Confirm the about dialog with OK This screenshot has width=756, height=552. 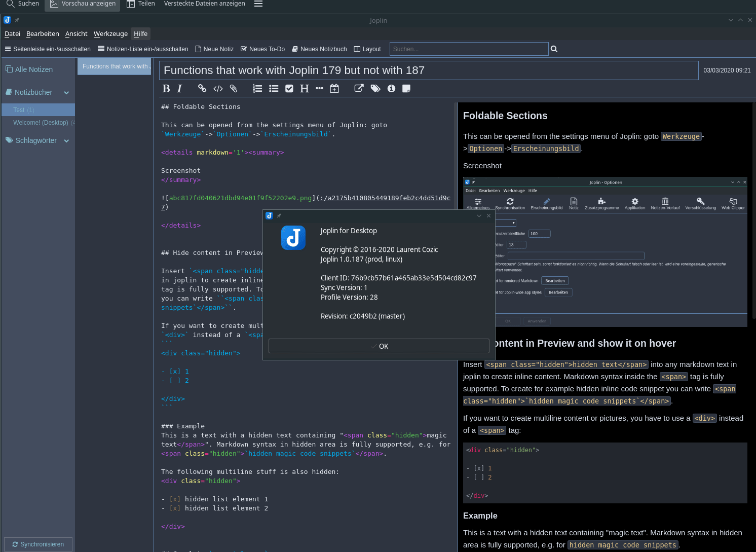pyautogui.click(x=379, y=346)
